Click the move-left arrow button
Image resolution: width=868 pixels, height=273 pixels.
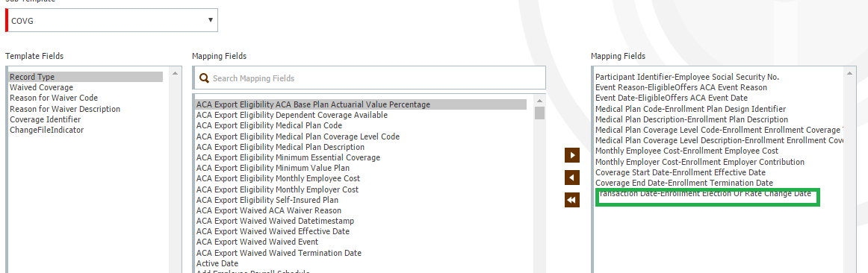pyautogui.click(x=572, y=178)
